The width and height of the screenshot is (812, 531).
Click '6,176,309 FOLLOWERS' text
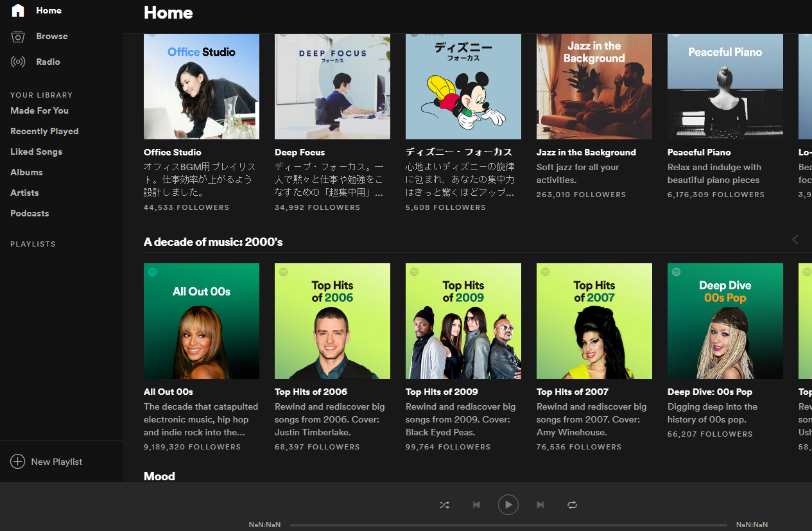[716, 195]
